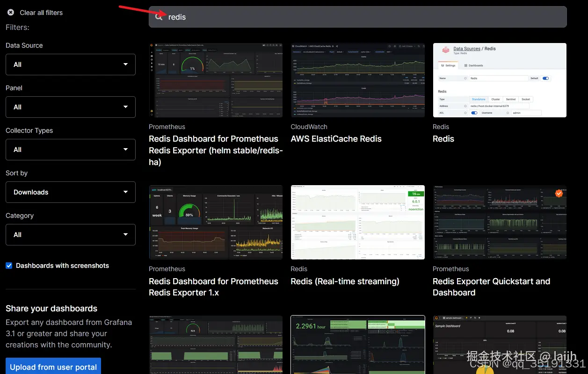Open AWS ElastiCache Redis dashboard title
The image size is (588, 374).
click(336, 139)
